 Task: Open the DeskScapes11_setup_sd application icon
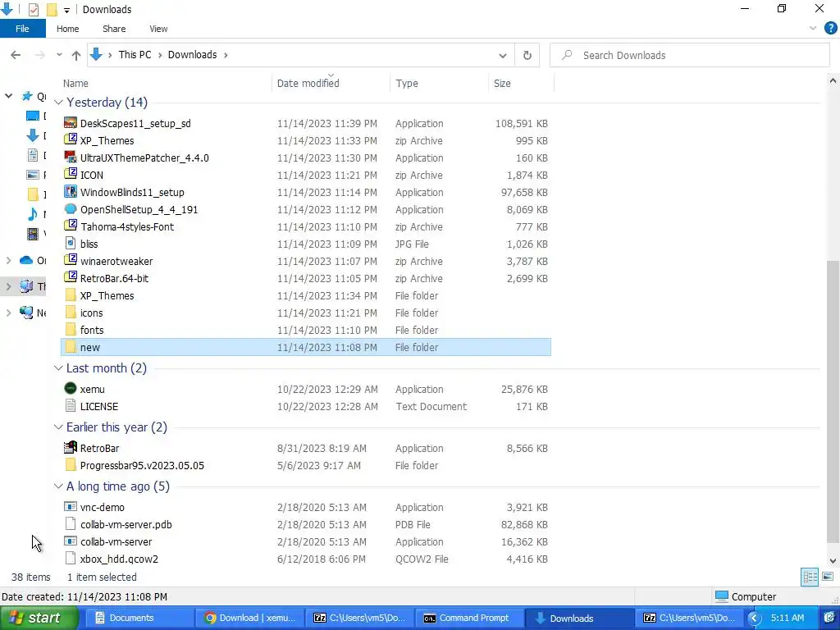point(71,123)
